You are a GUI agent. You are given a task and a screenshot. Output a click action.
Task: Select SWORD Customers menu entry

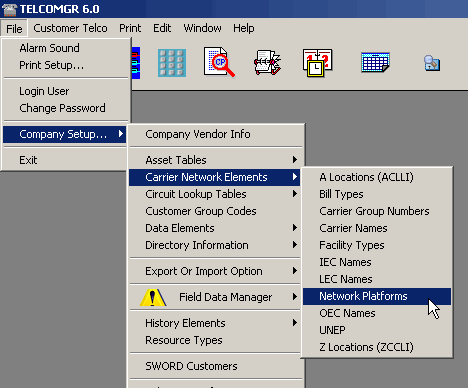coord(215,366)
